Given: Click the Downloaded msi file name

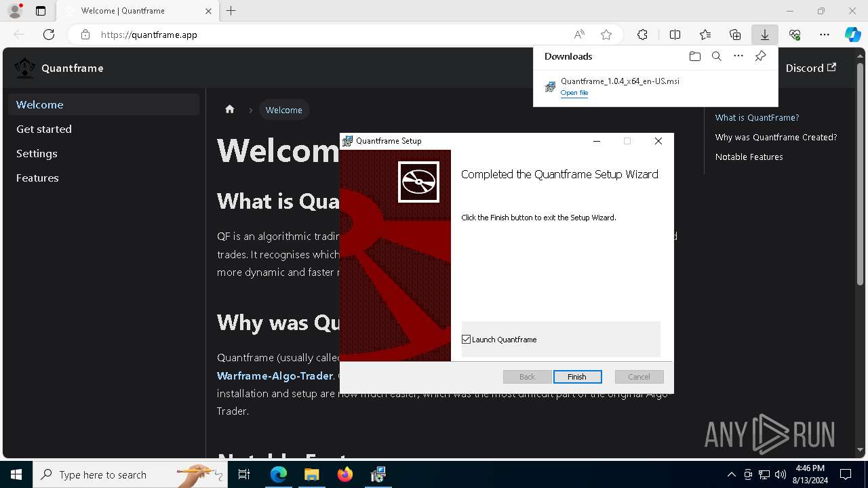Looking at the screenshot, I should pyautogui.click(x=620, y=81).
